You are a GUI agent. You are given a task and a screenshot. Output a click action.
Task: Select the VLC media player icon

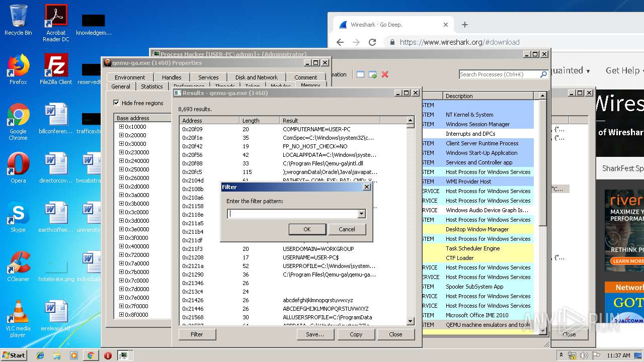(x=18, y=319)
